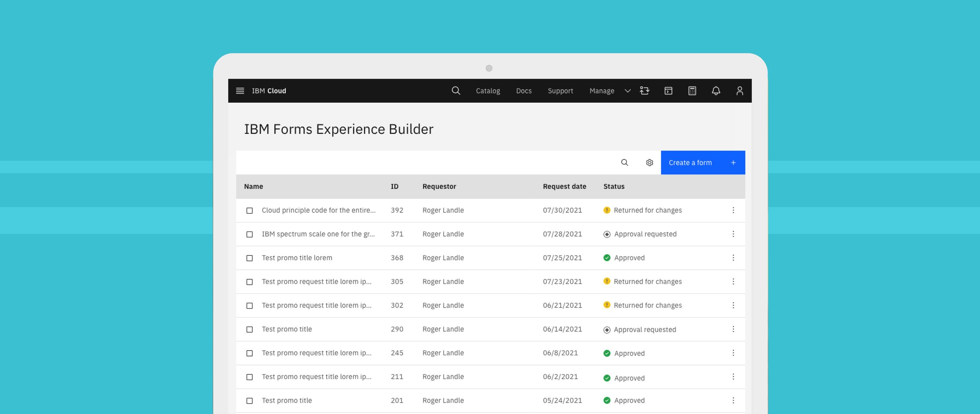Click the date 07/30/2021

click(562, 210)
